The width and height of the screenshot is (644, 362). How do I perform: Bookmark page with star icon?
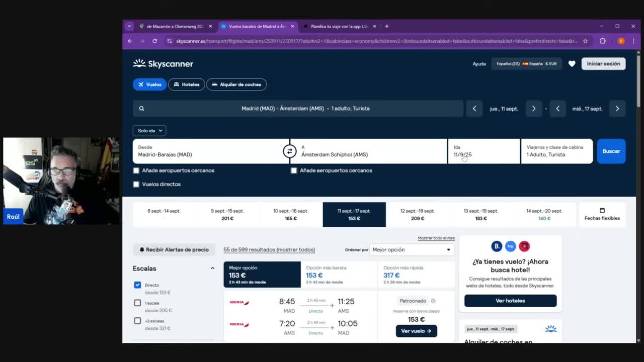(x=585, y=41)
